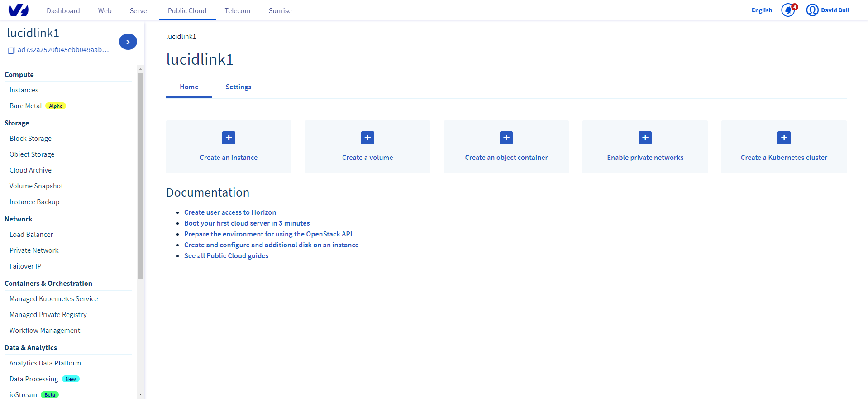Click the Alpha badge next to Bare Metal
Image resolution: width=868 pixels, height=399 pixels.
coord(56,106)
